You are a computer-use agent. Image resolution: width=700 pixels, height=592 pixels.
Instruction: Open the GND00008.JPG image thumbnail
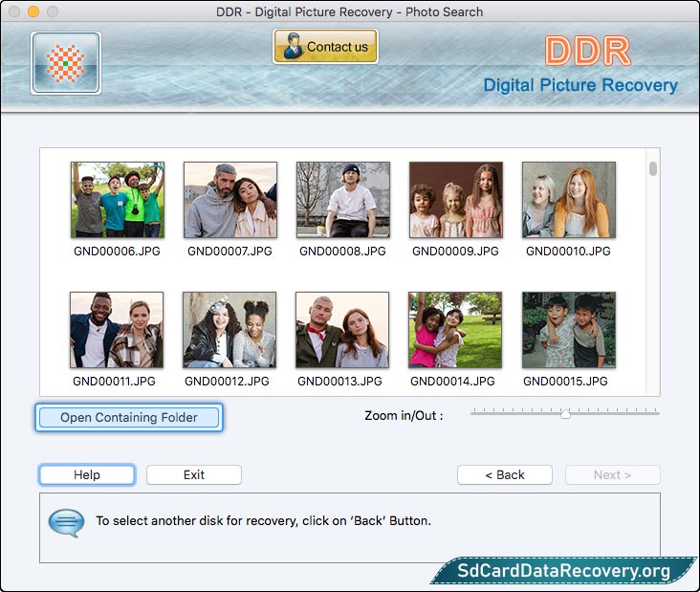point(342,200)
